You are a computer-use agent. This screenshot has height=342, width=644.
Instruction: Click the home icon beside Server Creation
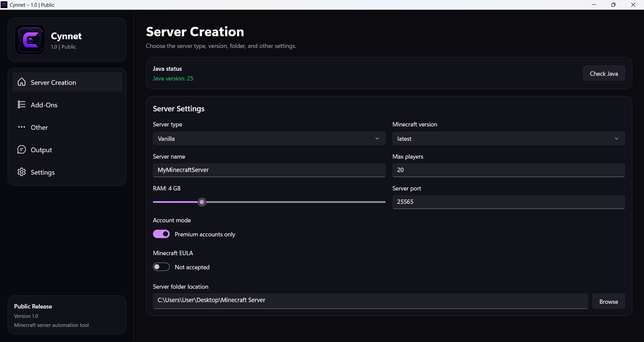[x=22, y=82]
